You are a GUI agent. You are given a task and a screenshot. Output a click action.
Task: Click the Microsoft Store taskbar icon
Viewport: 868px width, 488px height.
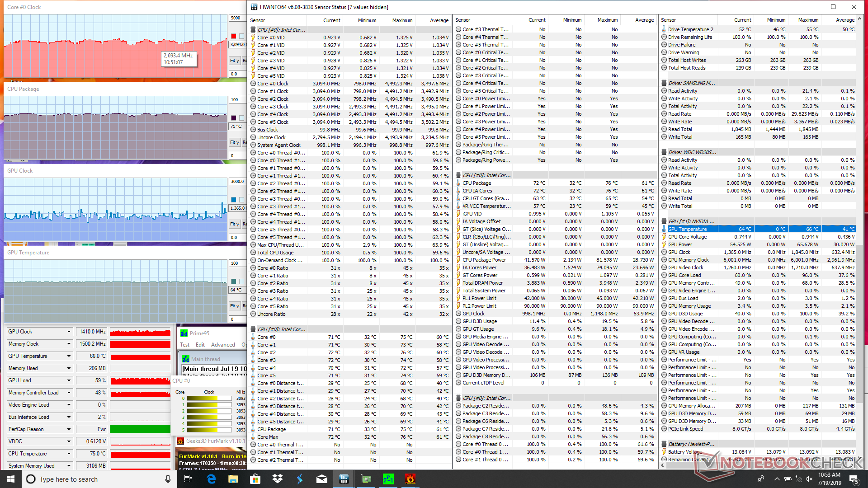tap(255, 479)
